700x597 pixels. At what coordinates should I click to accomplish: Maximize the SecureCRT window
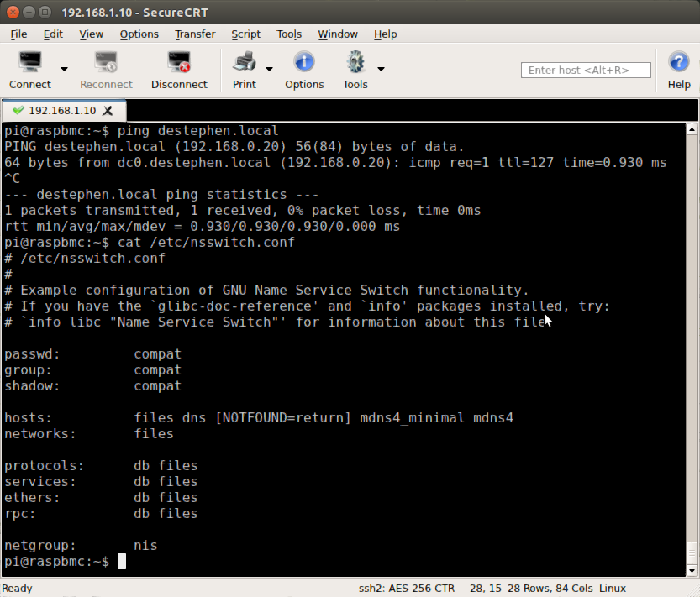45,12
